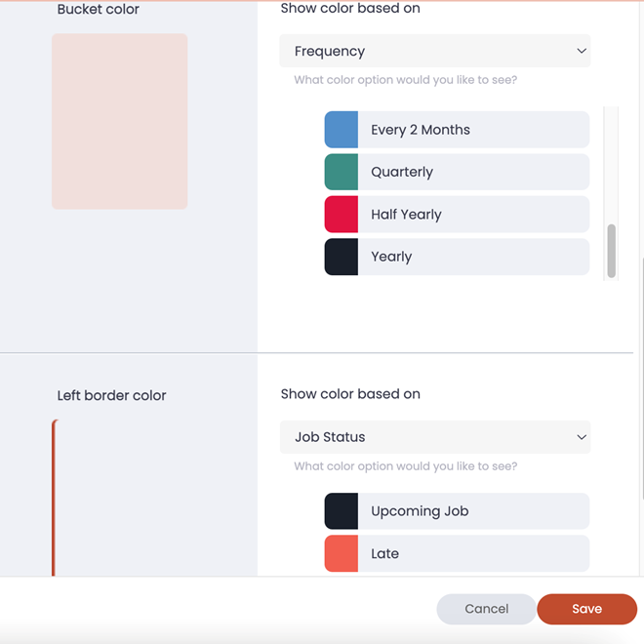Select the Yearly option label
Viewport: 644px width, 644px height.
[x=391, y=257]
